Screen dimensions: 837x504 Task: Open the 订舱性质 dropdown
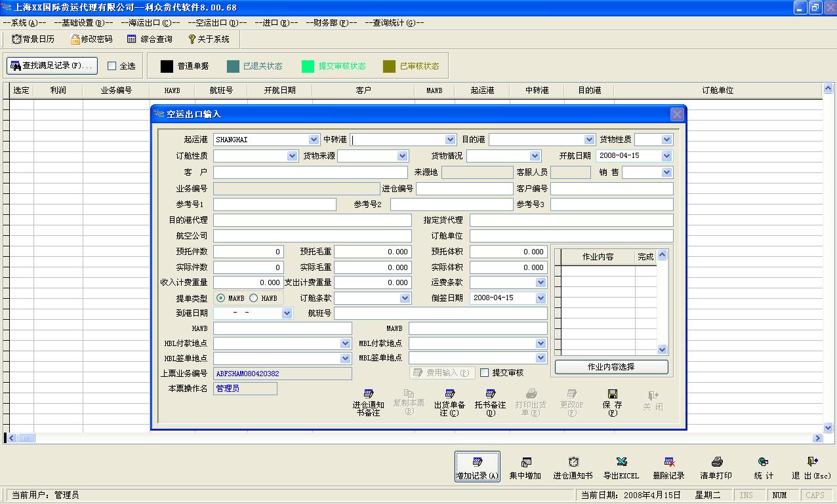[293, 156]
